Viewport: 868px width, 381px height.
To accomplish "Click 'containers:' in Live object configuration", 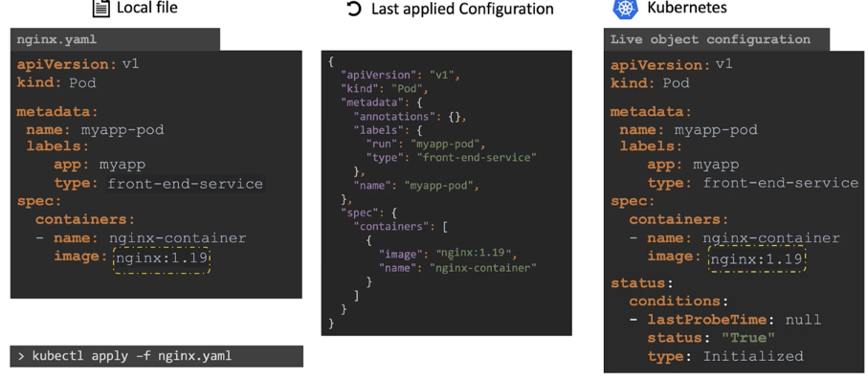I will coord(679,219).
